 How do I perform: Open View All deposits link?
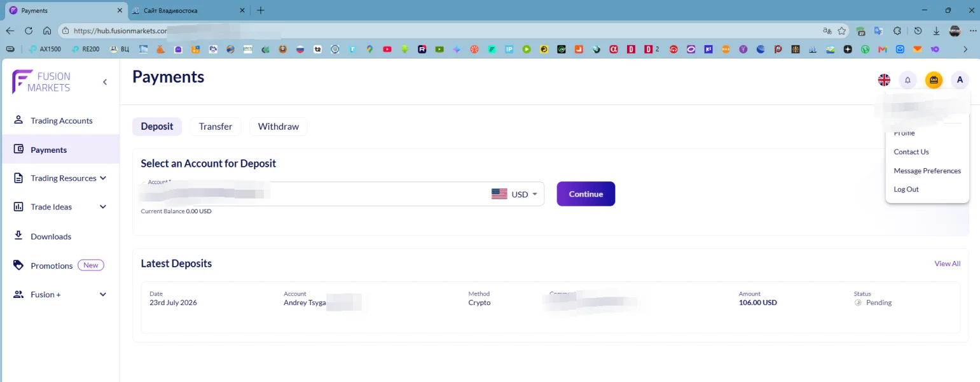click(947, 264)
